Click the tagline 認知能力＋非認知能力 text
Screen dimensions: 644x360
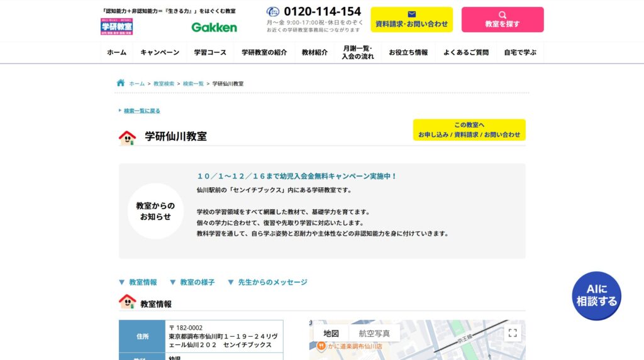coord(169,11)
